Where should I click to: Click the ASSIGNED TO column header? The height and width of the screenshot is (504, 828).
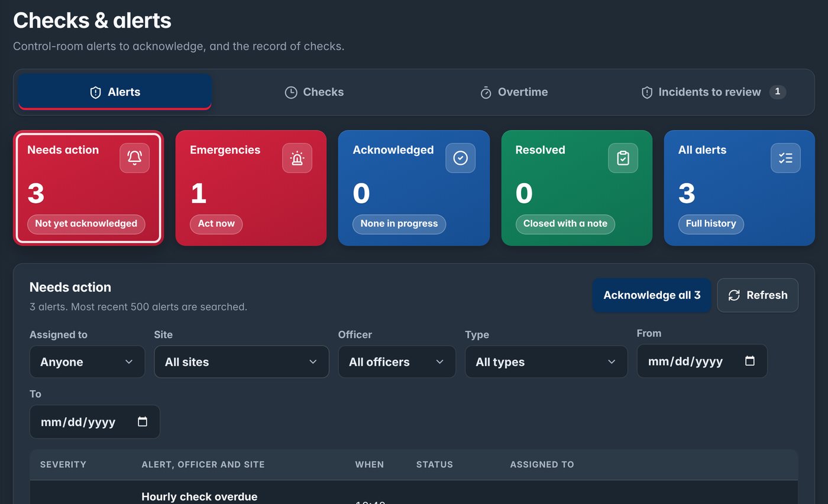click(x=542, y=464)
